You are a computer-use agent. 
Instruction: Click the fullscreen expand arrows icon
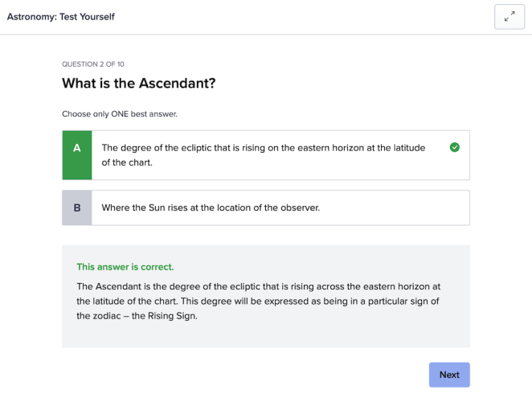(x=509, y=17)
